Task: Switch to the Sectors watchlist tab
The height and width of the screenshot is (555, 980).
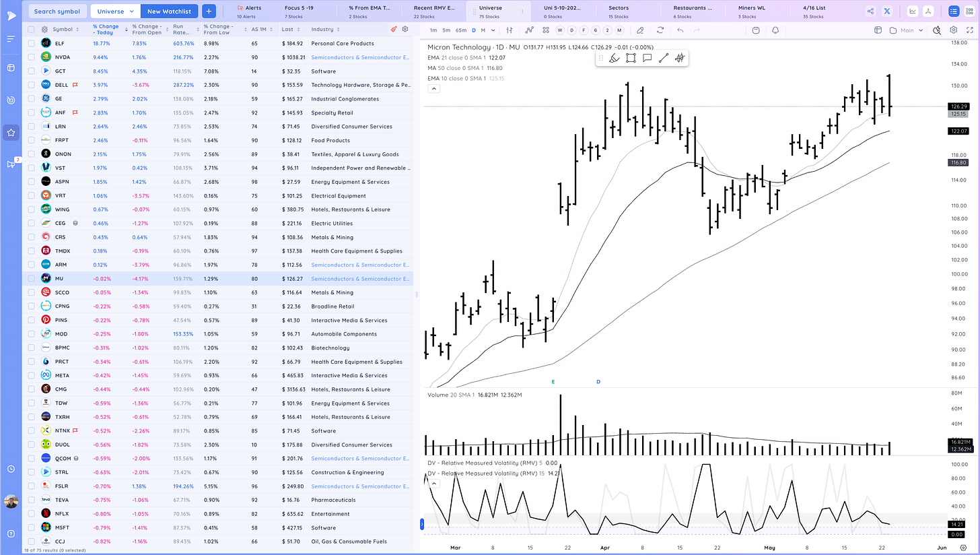Action: tap(618, 11)
